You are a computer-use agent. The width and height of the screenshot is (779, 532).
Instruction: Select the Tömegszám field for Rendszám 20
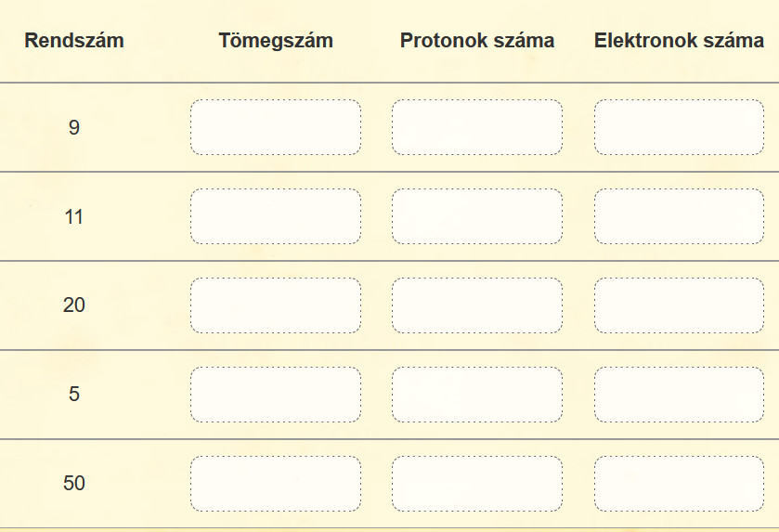click(276, 305)
